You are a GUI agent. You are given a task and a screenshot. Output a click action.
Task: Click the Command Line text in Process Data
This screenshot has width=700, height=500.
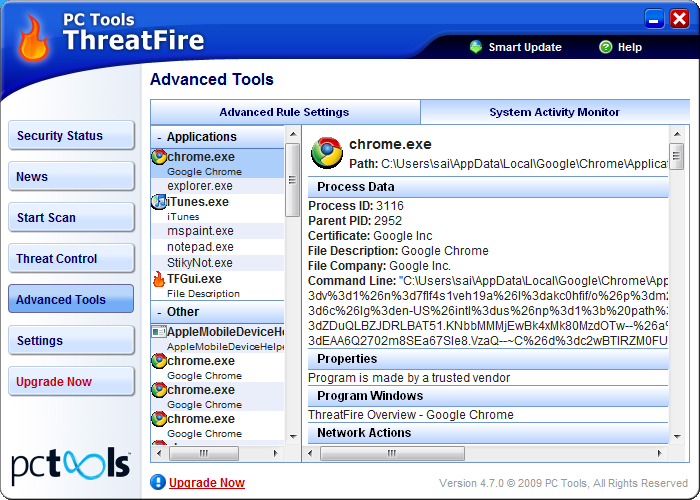click(x=488, y=311)
